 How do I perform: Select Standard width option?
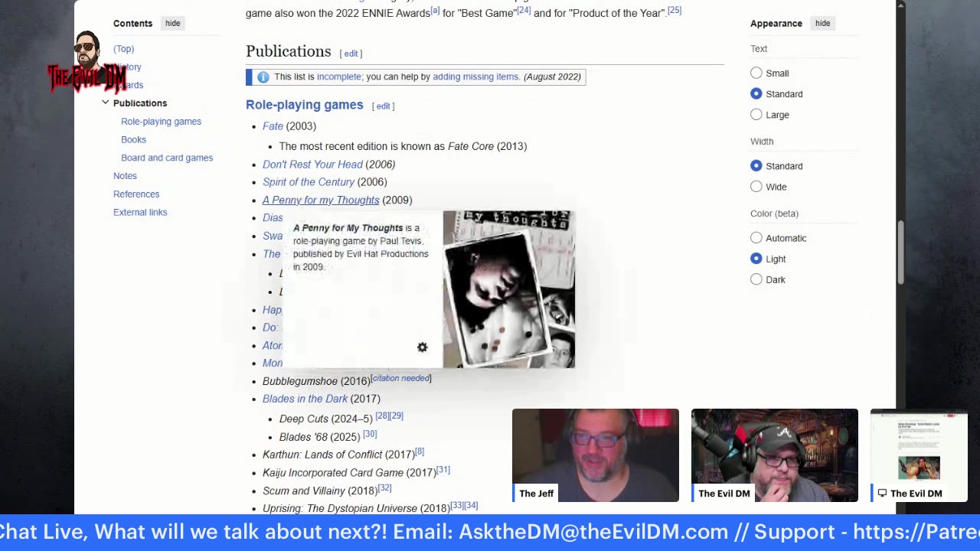coord(756,165)
